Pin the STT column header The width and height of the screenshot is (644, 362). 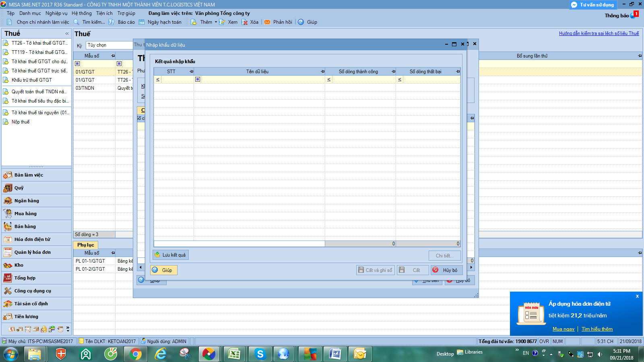pyautogui.click(x=192, y=72)
